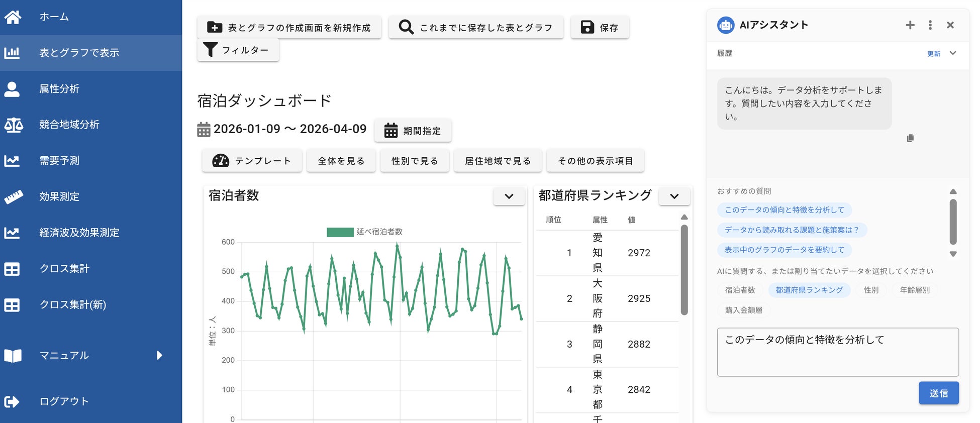Start a new AI chat with plus icon
Image resolution: width=980 pixels, height=423 pixels.
point(910,25)
